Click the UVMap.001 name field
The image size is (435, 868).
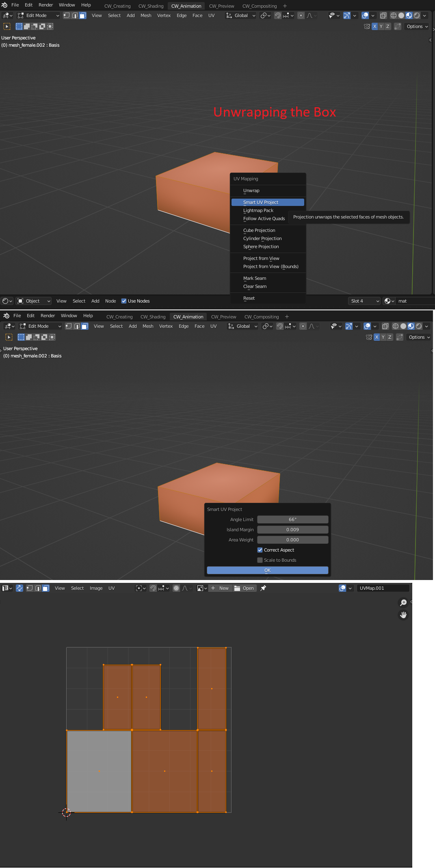click(x=383, y=588)
